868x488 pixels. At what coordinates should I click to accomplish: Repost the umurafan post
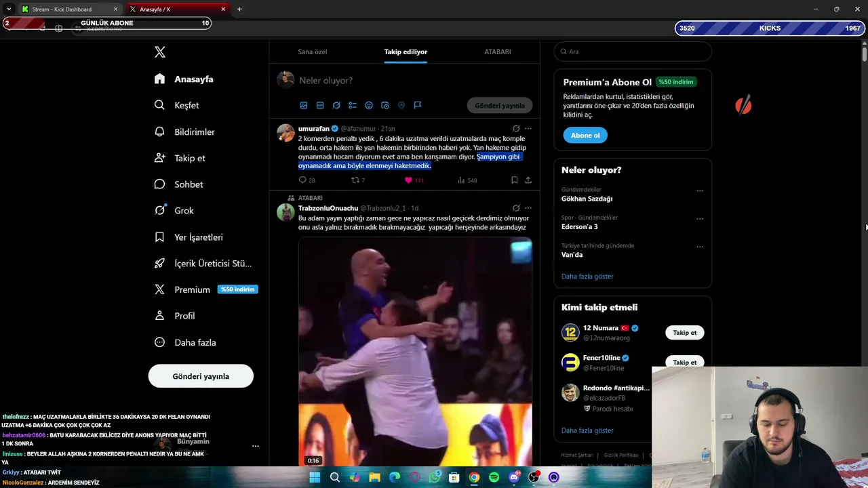[x=358, y=180]
